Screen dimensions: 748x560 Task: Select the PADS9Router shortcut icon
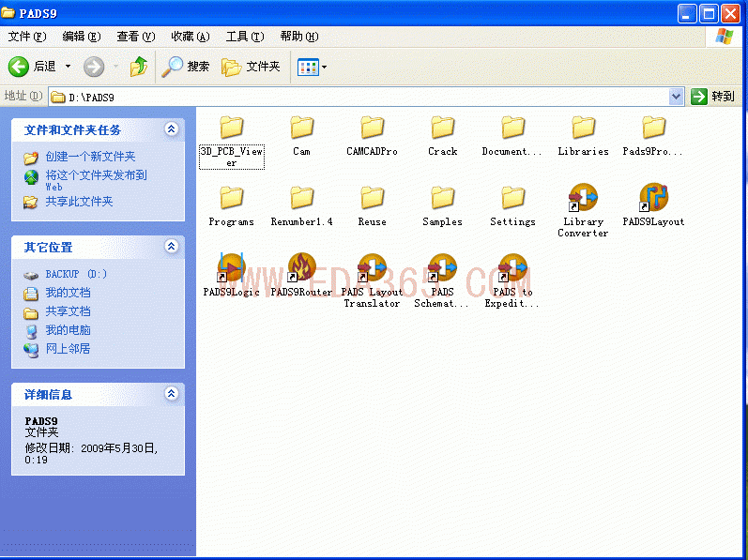click(301, 267)
